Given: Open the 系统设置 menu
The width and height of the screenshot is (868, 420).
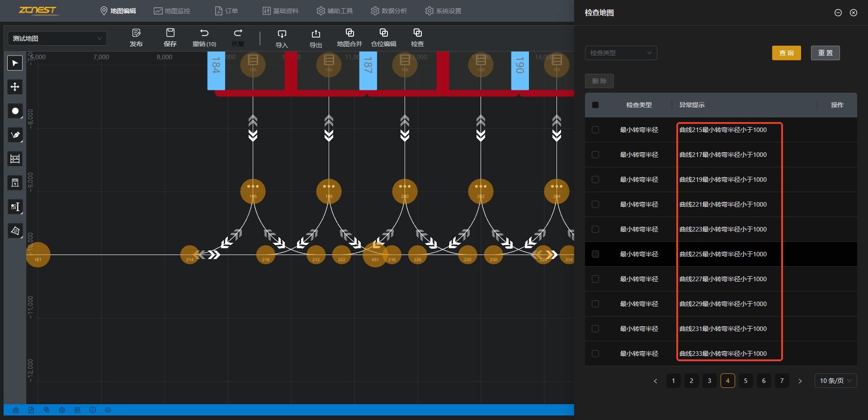Looking at the screenshot, I should coord(443,11).
